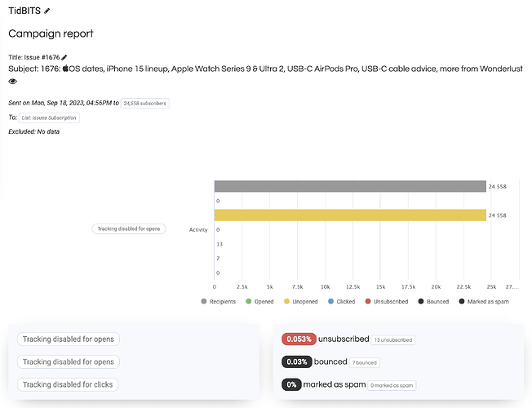Toggle Clicked series in chart legend
The width and height of the screenshot is (532, 408).
(341, 301)
